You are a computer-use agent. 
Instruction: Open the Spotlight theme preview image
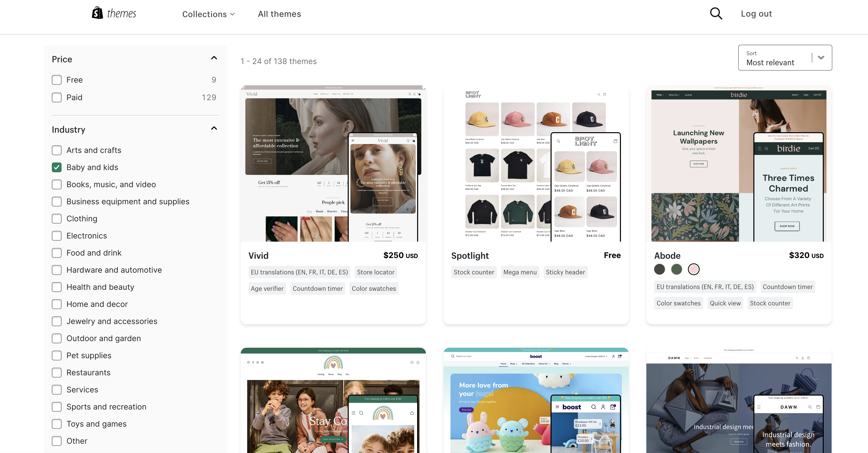pos(536,163)
